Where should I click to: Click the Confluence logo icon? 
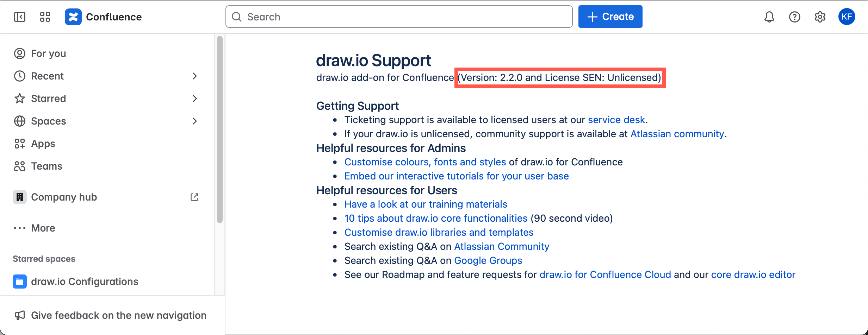click(x=73, y=17)
